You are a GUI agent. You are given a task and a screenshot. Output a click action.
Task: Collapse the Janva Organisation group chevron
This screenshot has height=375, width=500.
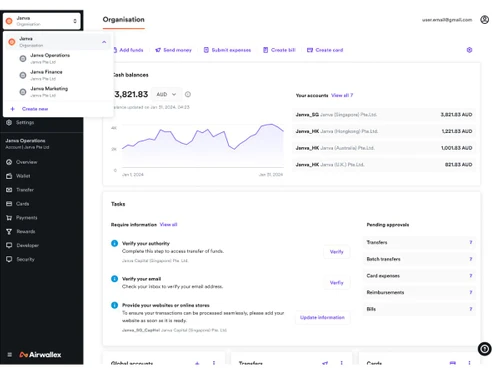point(104,42)
